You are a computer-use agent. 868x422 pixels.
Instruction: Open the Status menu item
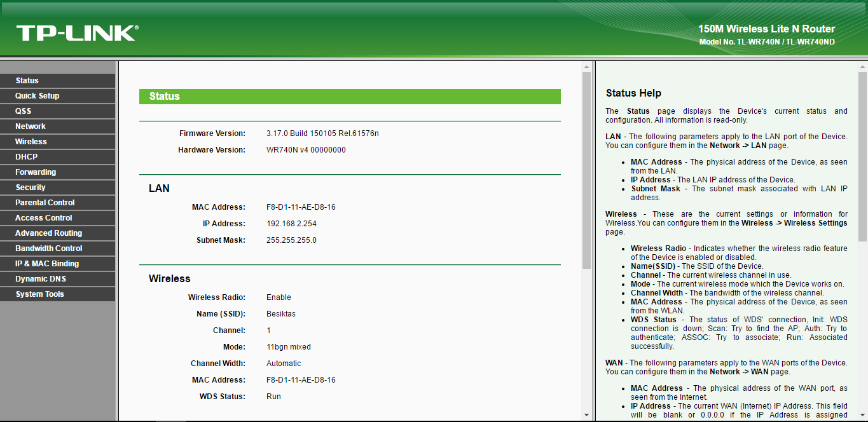click(57, 81)
